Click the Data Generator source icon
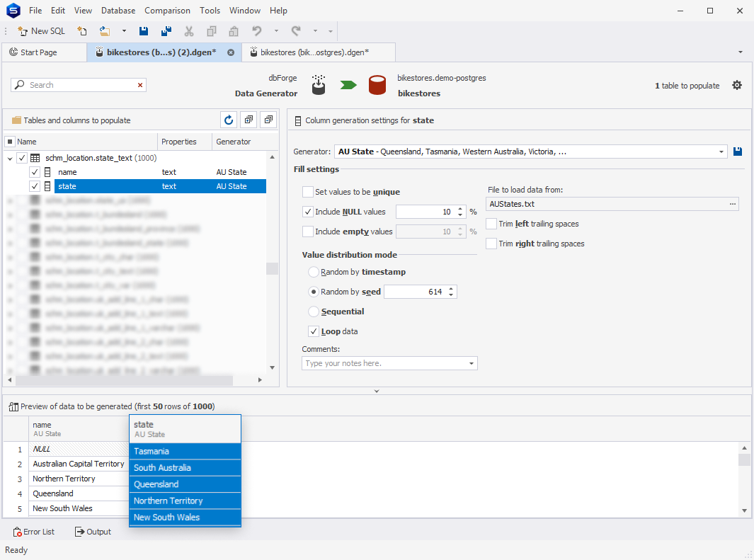This screenshot has width=754, height=560. click(x=319, y=85)
